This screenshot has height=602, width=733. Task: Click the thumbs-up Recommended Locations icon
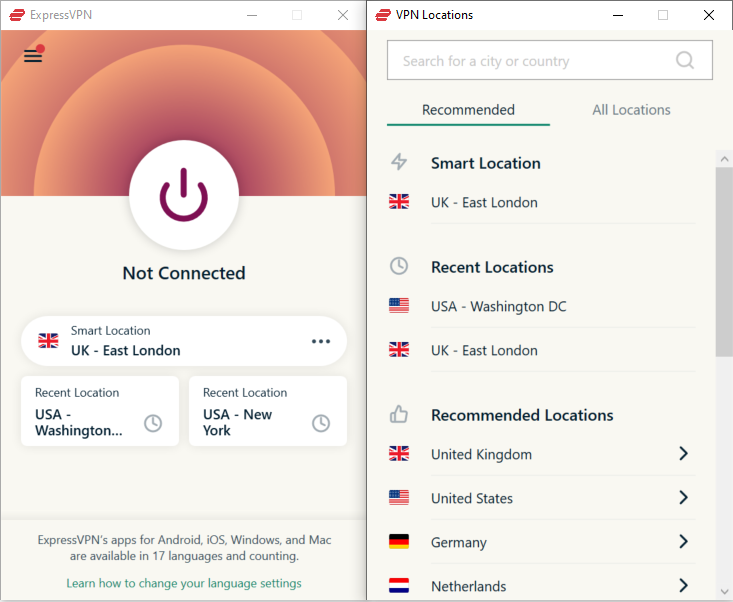399,414
